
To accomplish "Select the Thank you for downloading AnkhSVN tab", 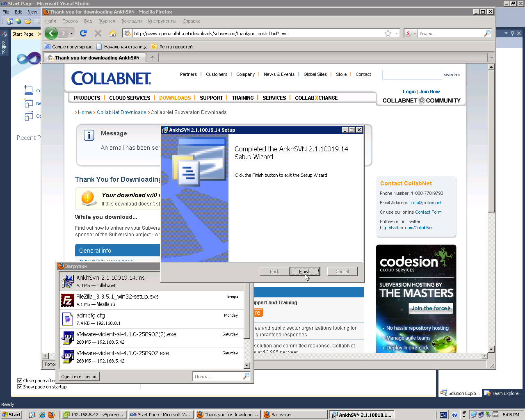I will [x=95, y=58].
